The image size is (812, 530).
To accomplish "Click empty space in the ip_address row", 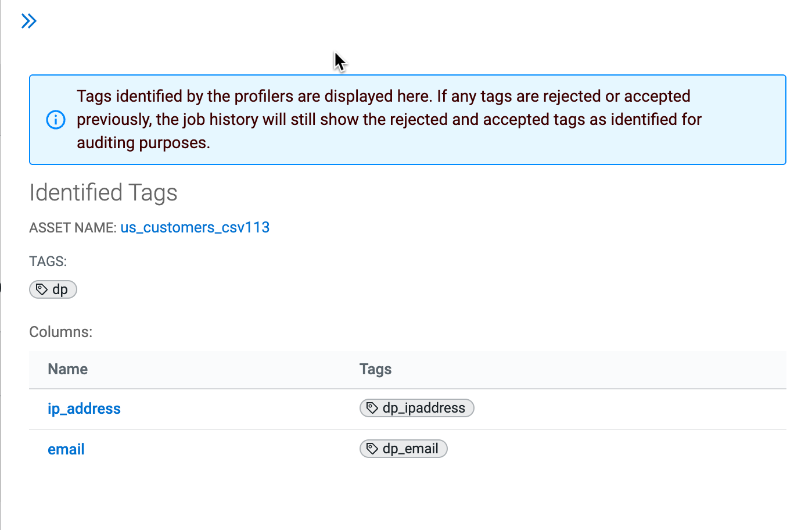I will [x=610, y=409].
